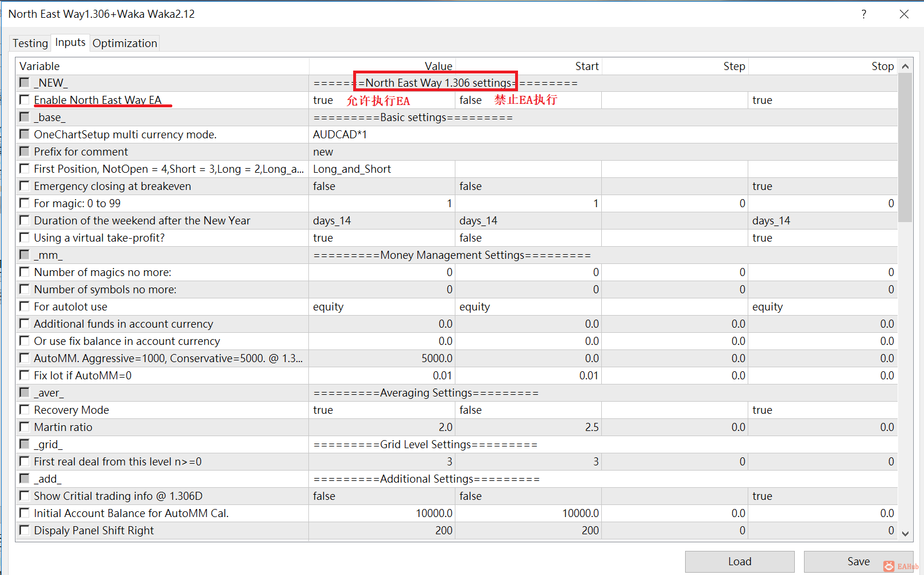The width and height of the screenshot is (924, 575).
Task: Tick the AutoMM Aggressive=1000 checkbox
Action: coord(25,358)
